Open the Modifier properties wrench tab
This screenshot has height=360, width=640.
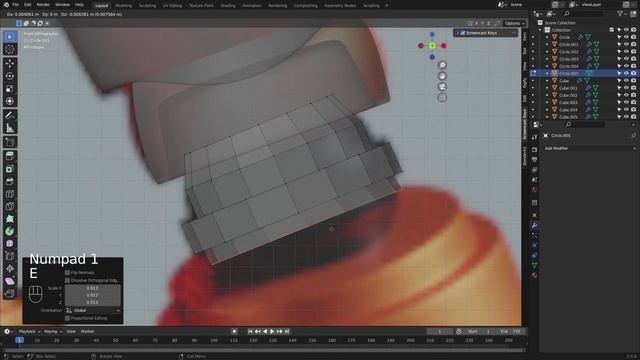tap(535, 225)
